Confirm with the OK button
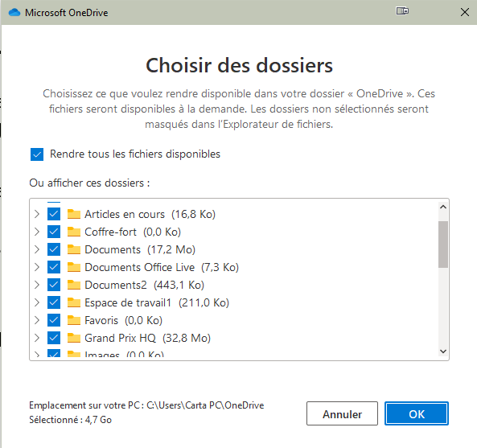The width and height of the screenshot is (477, 448). tap(417, 413)
